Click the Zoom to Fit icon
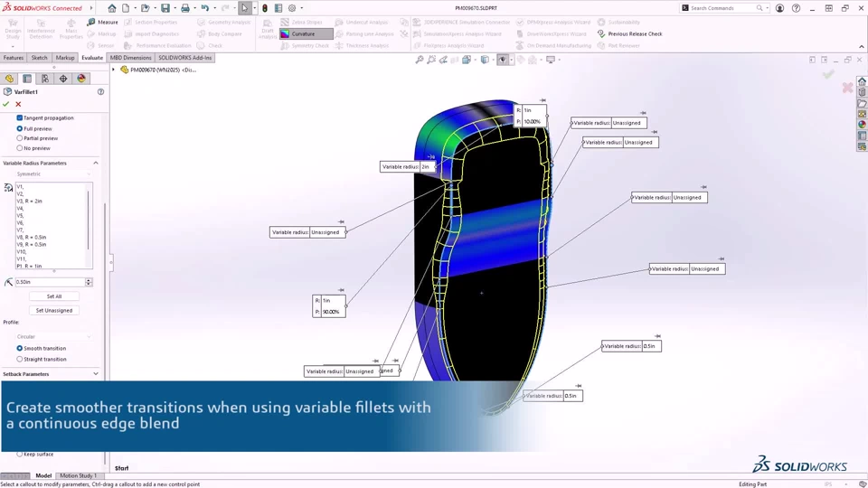 coord(420,60)
